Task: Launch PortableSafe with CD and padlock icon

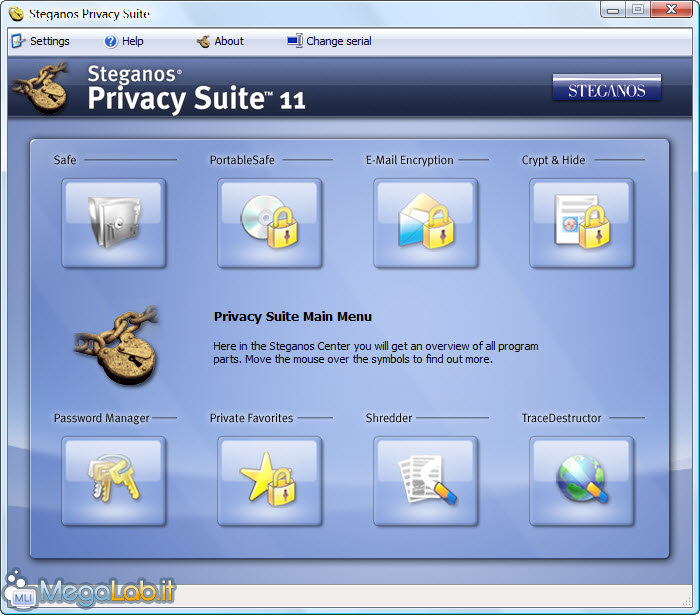Action: click(270, 223)
